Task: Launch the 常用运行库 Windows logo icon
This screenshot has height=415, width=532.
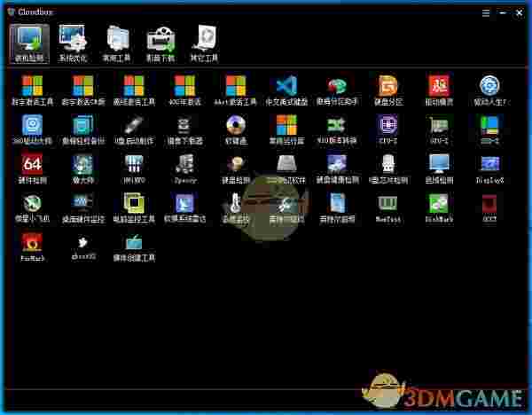Action: click(286, 125)
